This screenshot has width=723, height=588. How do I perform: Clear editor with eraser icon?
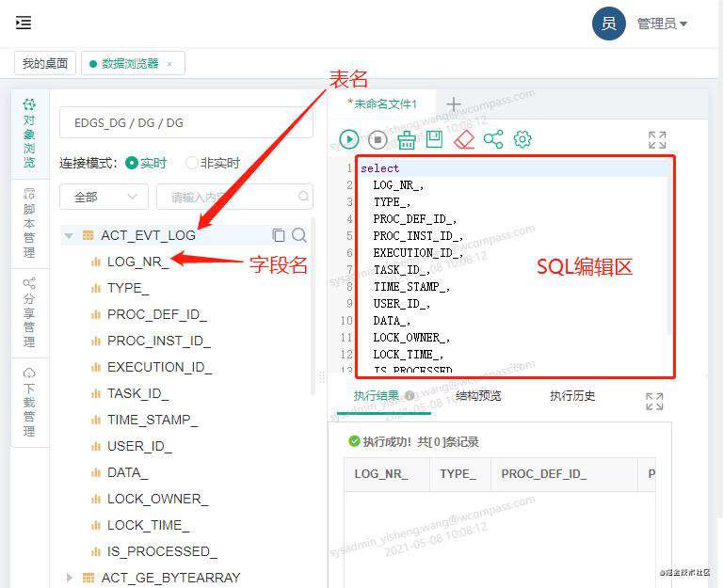click(x=464, y=139)
